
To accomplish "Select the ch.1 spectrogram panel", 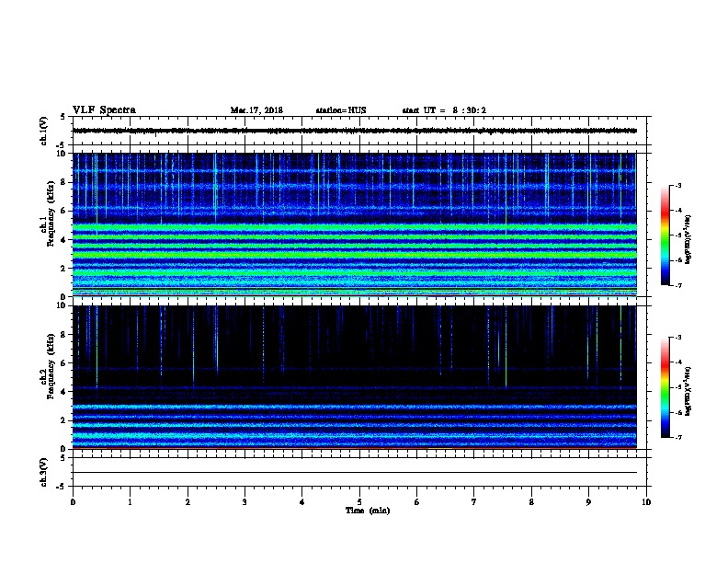I will [x=354, y=224].
